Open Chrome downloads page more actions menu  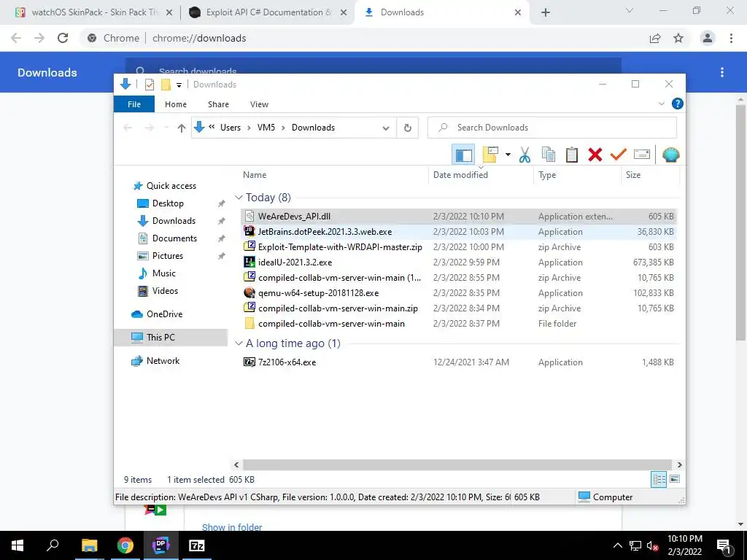722,72
